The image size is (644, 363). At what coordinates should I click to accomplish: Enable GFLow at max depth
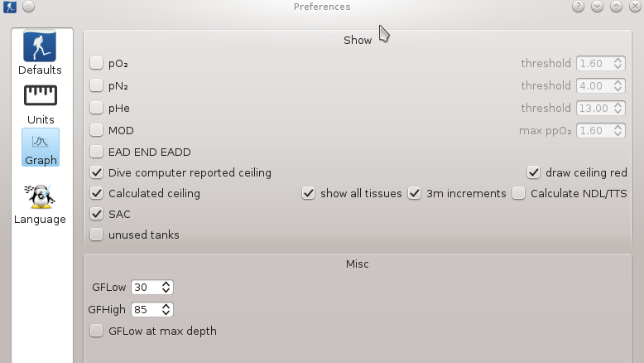pyautogui.click(x=97, y=331)
